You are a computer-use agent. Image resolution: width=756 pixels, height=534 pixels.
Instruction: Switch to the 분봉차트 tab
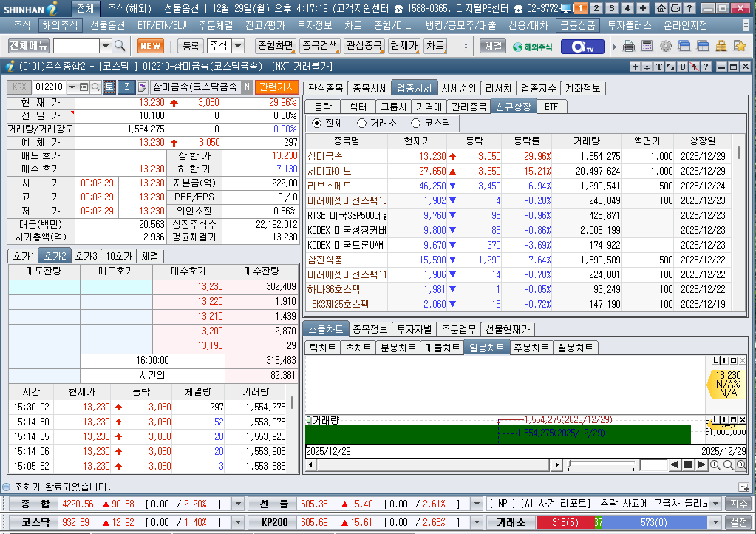(x=398, y=348)
